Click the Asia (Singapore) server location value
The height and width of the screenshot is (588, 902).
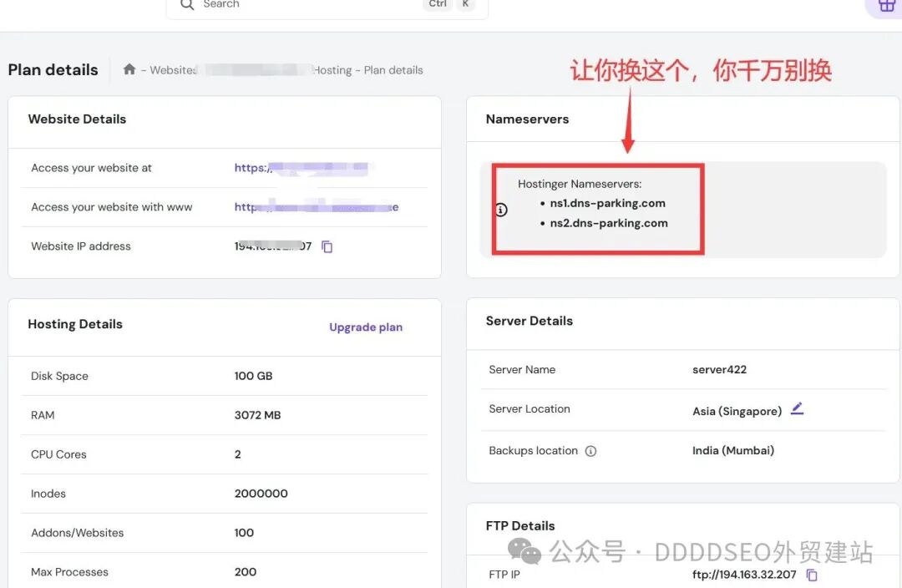[x=737, y=411]
